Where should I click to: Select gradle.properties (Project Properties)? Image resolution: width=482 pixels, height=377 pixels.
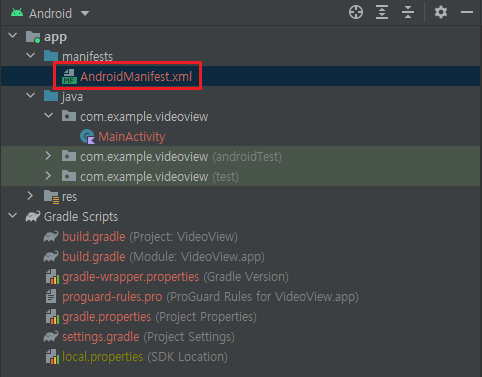point(159,317)
